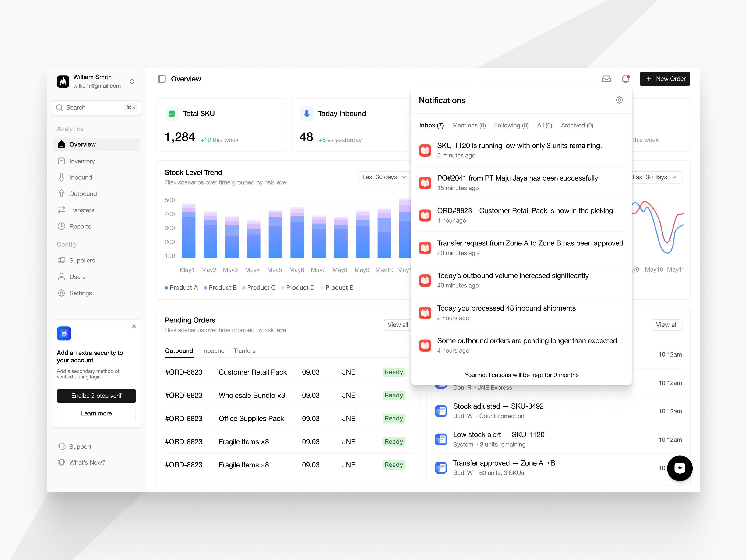Dismiss the security card with X
This screenshot has width=747, height=560.
click(134, 326)
